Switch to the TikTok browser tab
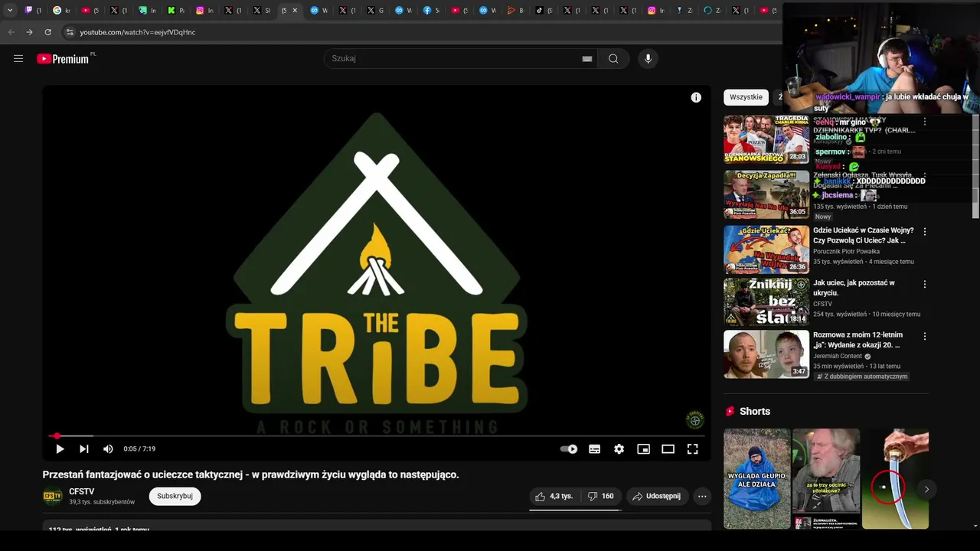Viewport: 980px width, 551px height. (x=544, y=10)
